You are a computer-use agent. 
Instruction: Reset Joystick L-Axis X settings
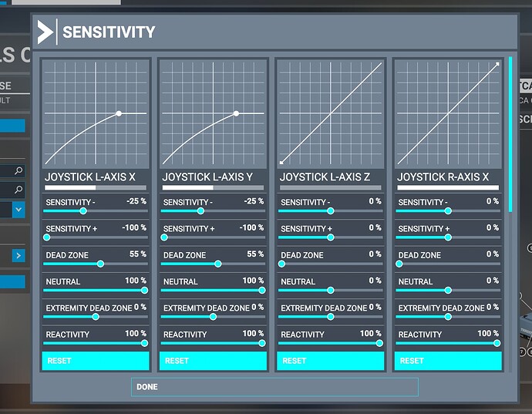96,361
